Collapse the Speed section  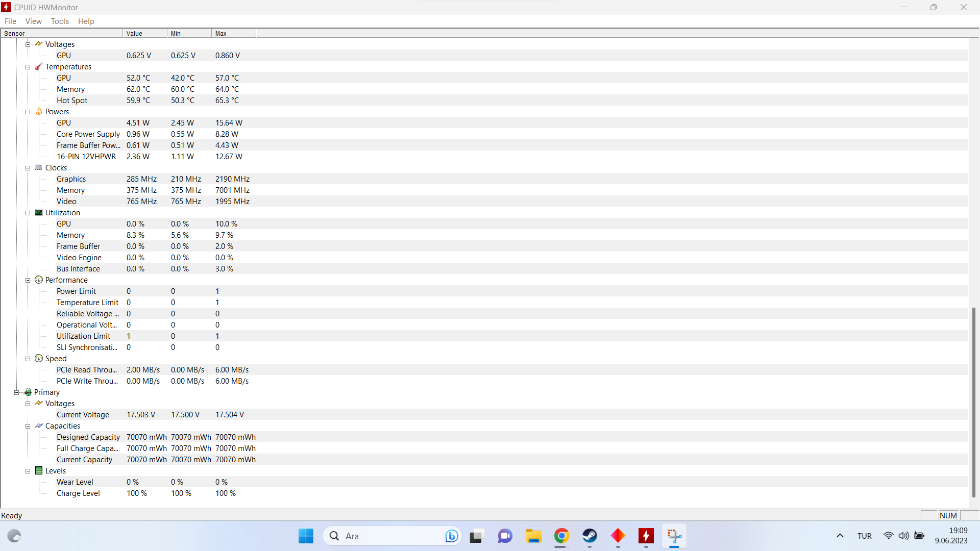click(28, 359)
